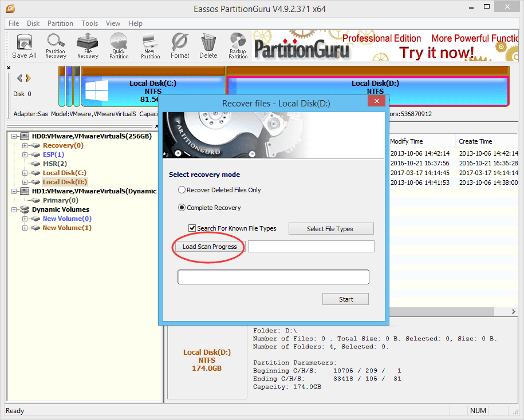Click the Recovery(0) partition icon
524x420 pixels.
click(x=36, y=145)
